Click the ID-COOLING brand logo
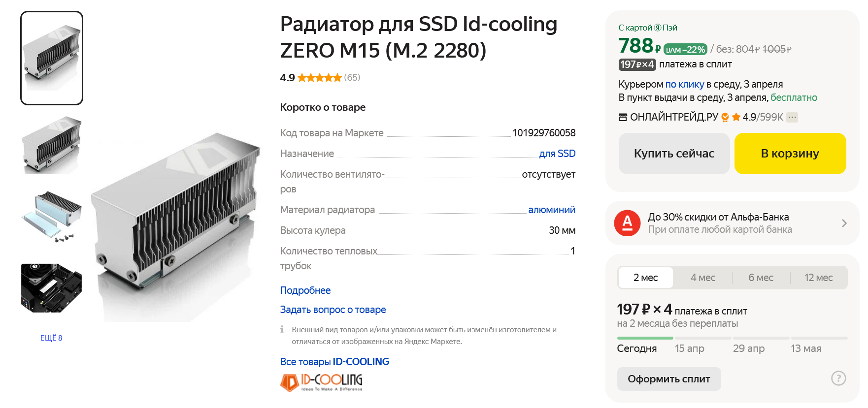This screenshot has height=408, width=868. (x=321, y=382)
